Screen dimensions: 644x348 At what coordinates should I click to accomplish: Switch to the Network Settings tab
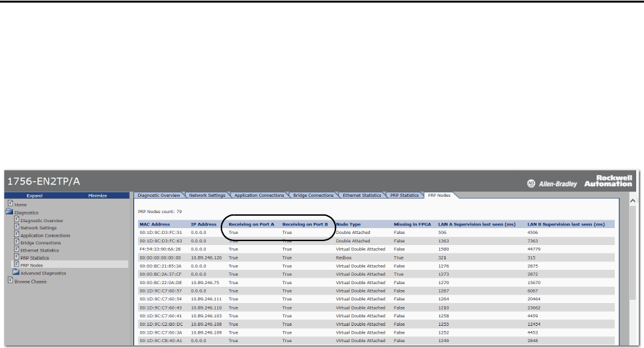pyautogui.click(x=207, y=195)
